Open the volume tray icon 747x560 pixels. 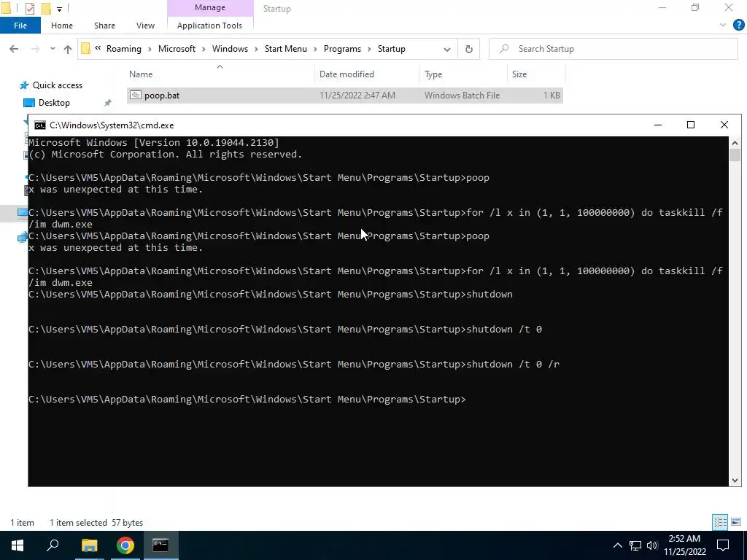pos(652,545)
